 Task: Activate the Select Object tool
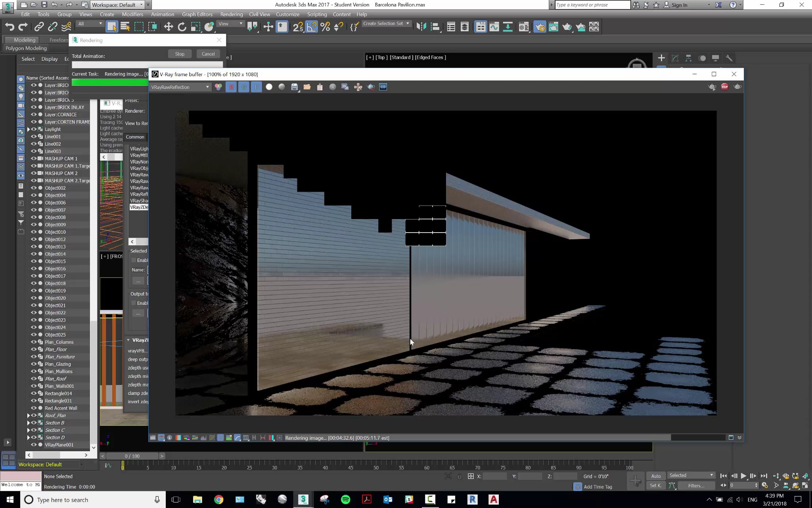point(112,27)
